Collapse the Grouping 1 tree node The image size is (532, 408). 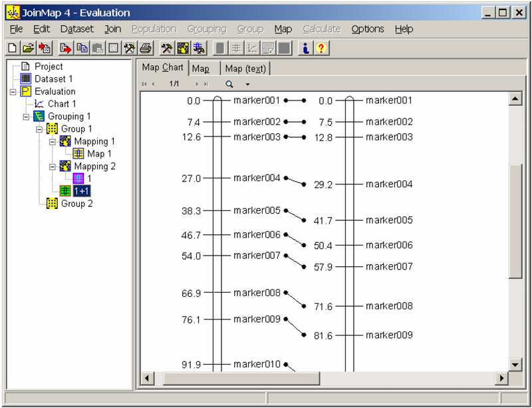click(x=26, y=117)
